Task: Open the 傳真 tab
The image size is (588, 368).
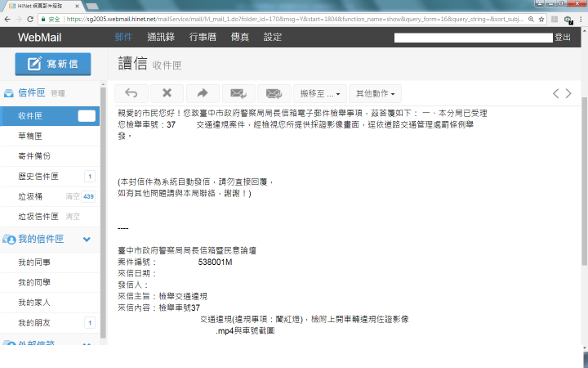Action: [x=240, y=37]
